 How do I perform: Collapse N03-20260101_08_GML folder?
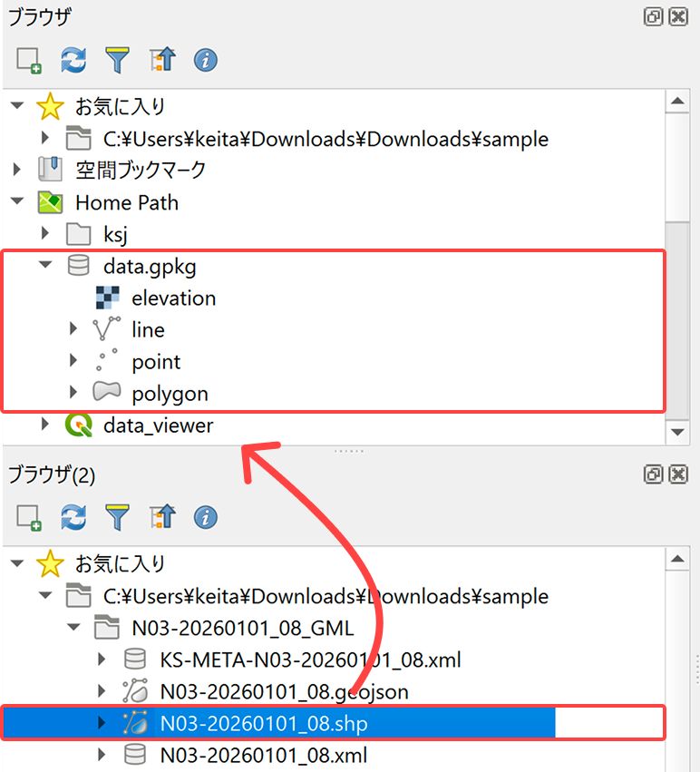(x=73, y=627)
